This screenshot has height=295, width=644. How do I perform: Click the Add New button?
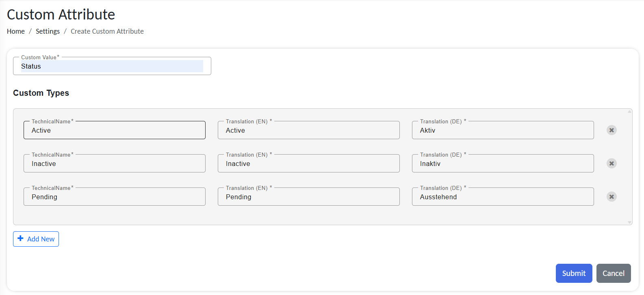tap(36, 239)
